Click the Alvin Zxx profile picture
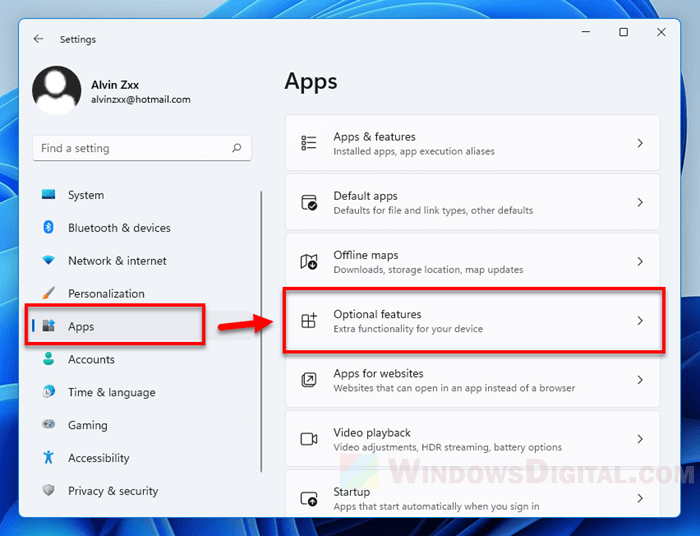 pos(56,91)
